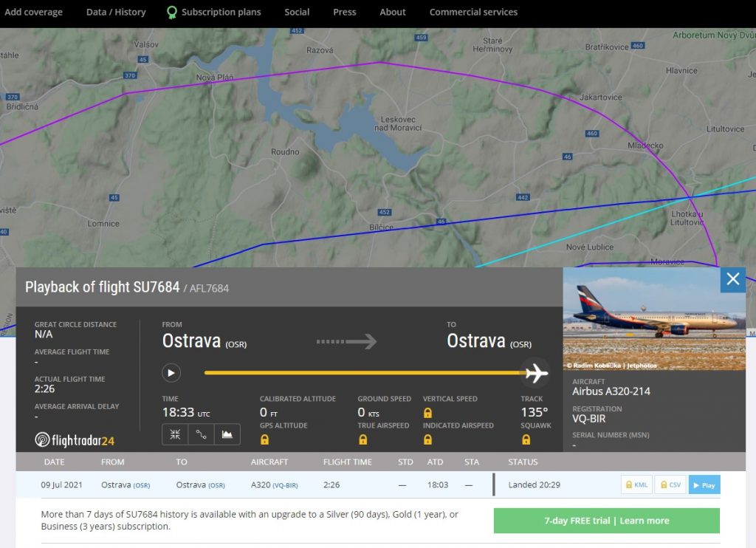This screenshot has width=756, height=548.
Task: Click the airplane marker on playback timeline
Action: 536,373
